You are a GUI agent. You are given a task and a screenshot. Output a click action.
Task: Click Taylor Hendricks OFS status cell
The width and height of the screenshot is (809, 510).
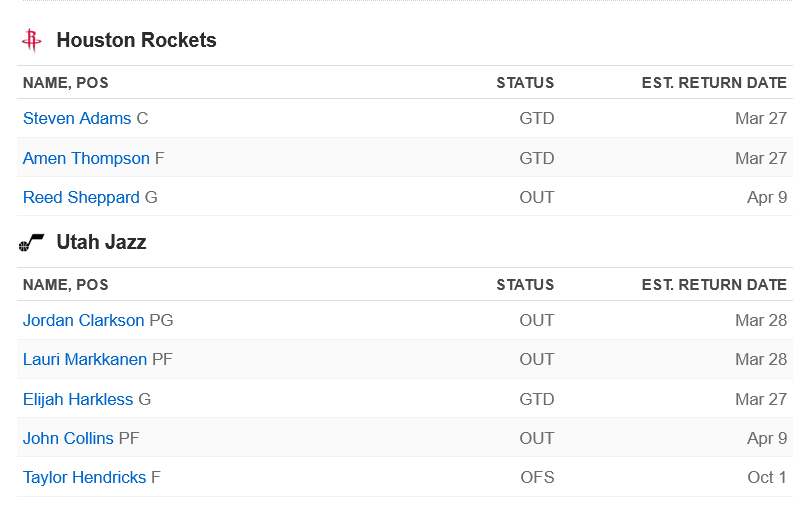[x=537, y=477]
